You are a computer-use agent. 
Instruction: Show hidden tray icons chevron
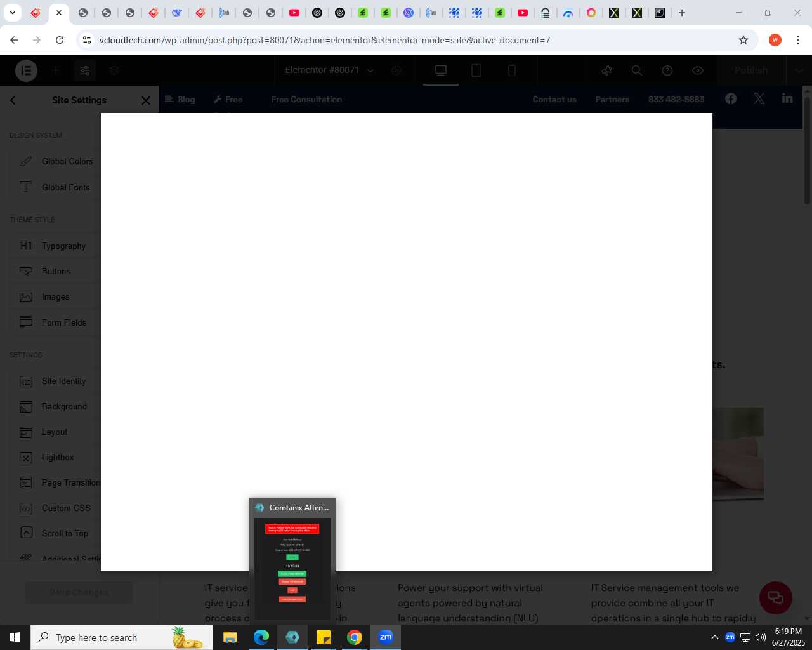click(x=715, y=637)
